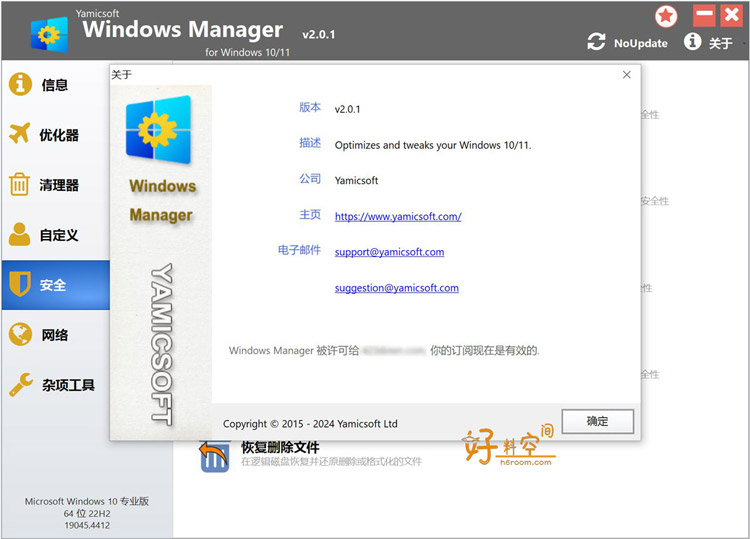Viewport: 750px width, 539px height.
Task: Close the 关于 dialog with X
Action: (x=627, y=75)
